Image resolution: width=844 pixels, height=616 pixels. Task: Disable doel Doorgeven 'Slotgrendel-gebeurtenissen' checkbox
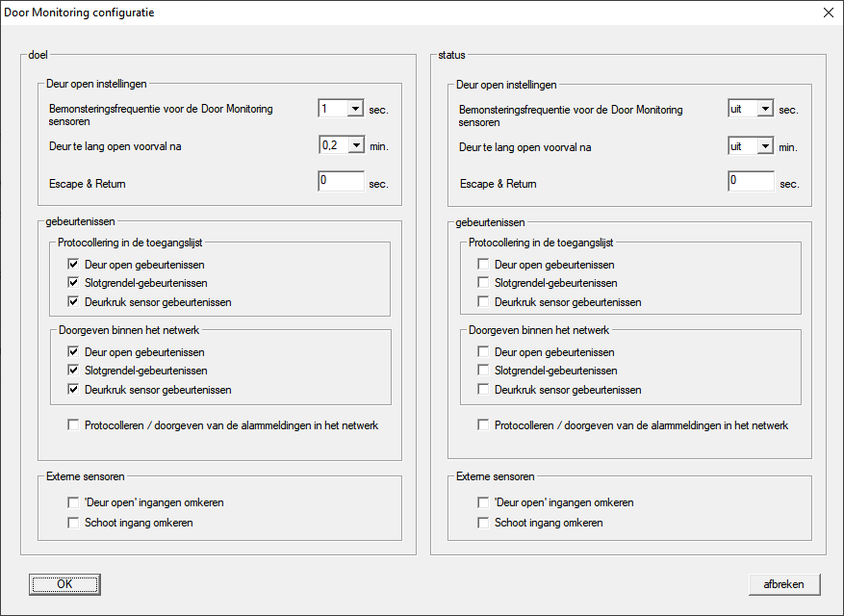click(x=74, y=371)
